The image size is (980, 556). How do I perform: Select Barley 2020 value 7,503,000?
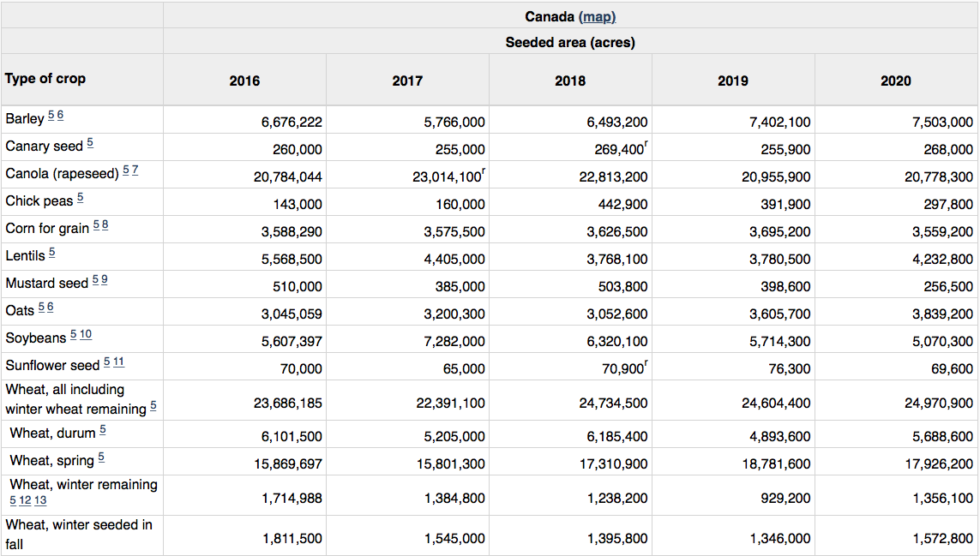pyautogui.click(x=942, y=122)
